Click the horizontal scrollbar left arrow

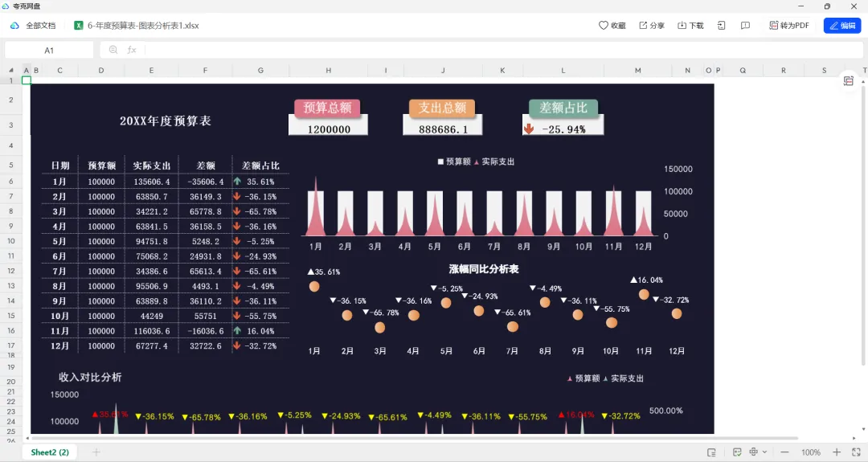tap(27, 438)
